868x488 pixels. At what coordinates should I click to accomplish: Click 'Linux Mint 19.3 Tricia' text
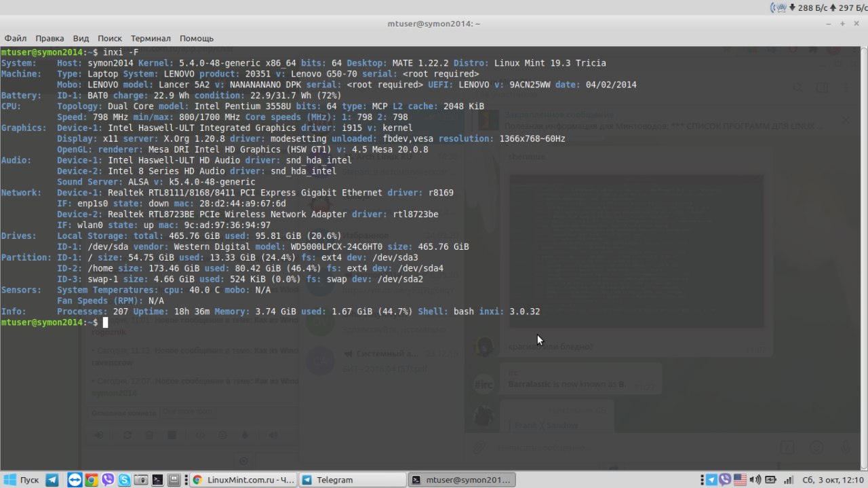[x=550, y=63]
